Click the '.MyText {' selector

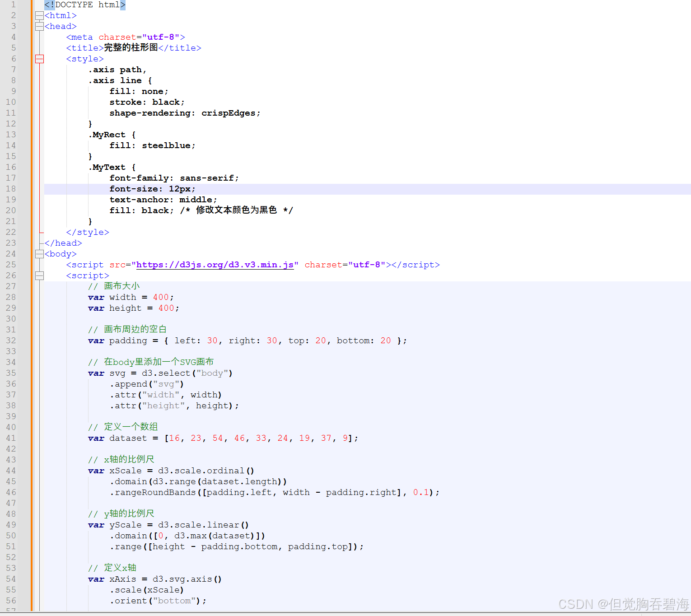112,167
